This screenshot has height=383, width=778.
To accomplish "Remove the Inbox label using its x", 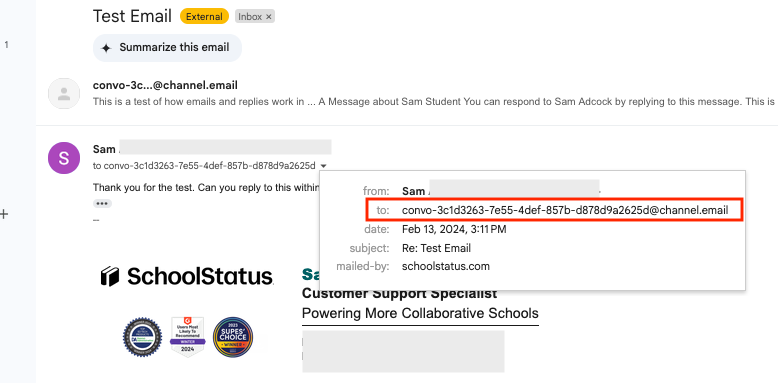I will click(268, 17).
